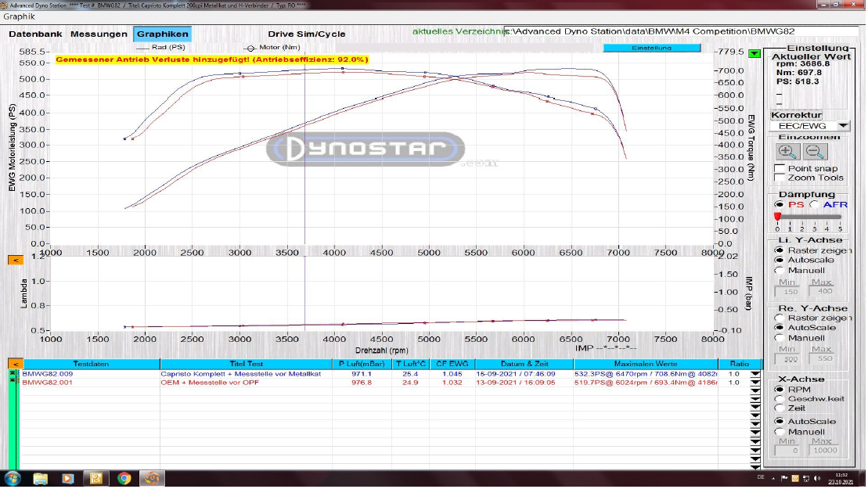
Task: Click the green arrow icon beside the torque axis
Action: point(753,54)
